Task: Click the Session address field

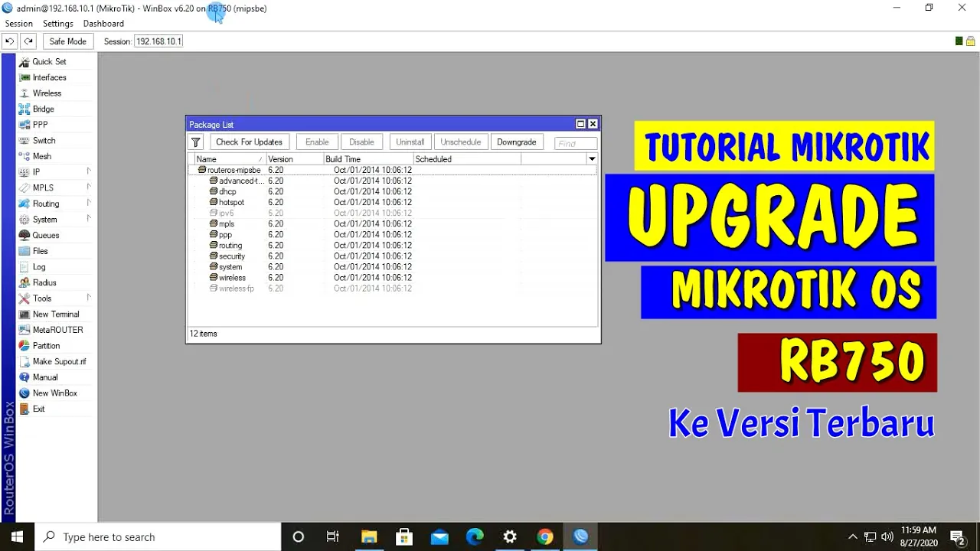Action: point(158,41)
